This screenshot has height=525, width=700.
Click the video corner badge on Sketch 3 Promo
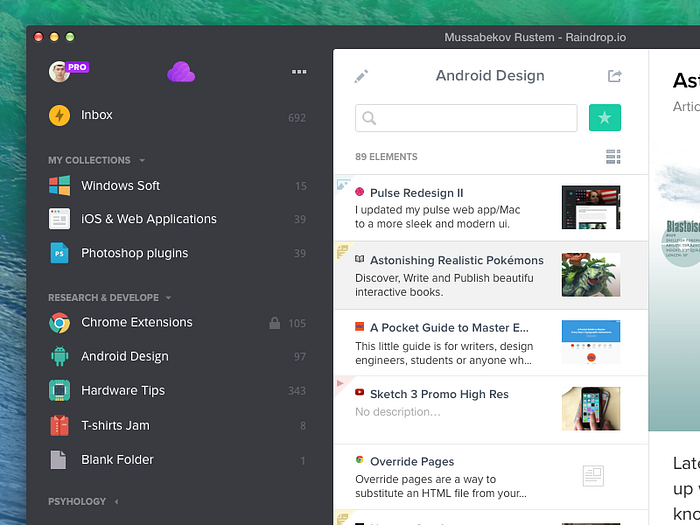(341, 383)
